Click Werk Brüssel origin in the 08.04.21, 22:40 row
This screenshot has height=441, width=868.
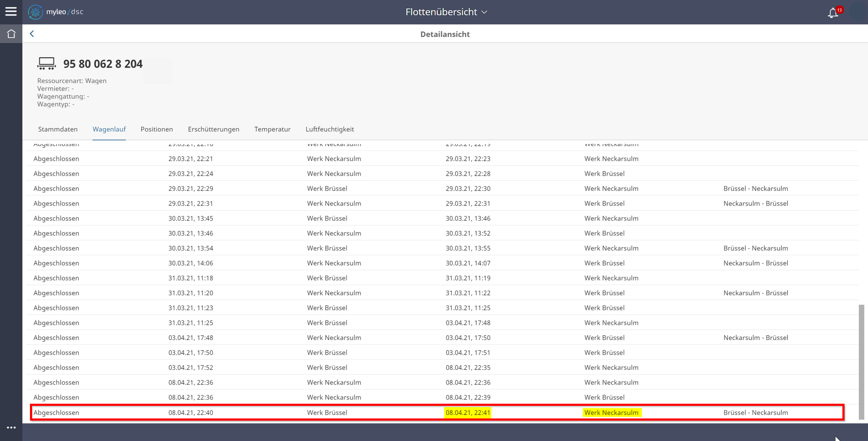tap(327, 412)
